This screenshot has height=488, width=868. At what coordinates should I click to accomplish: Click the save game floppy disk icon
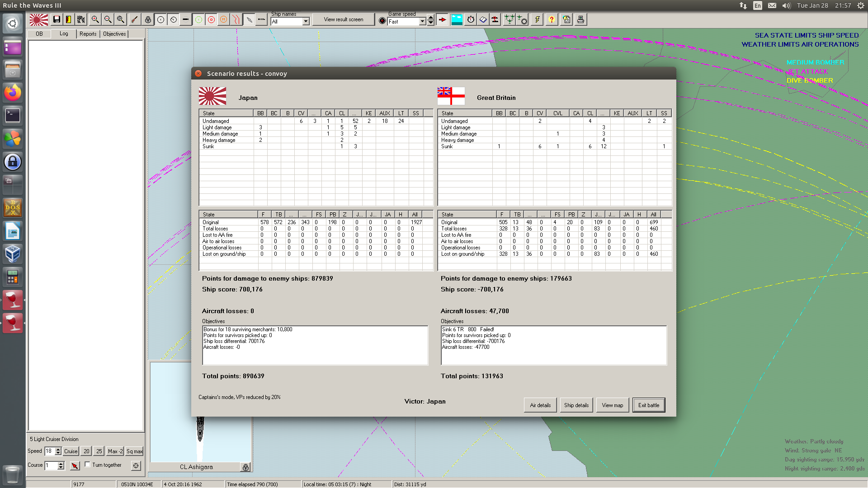tap(57, 19)
